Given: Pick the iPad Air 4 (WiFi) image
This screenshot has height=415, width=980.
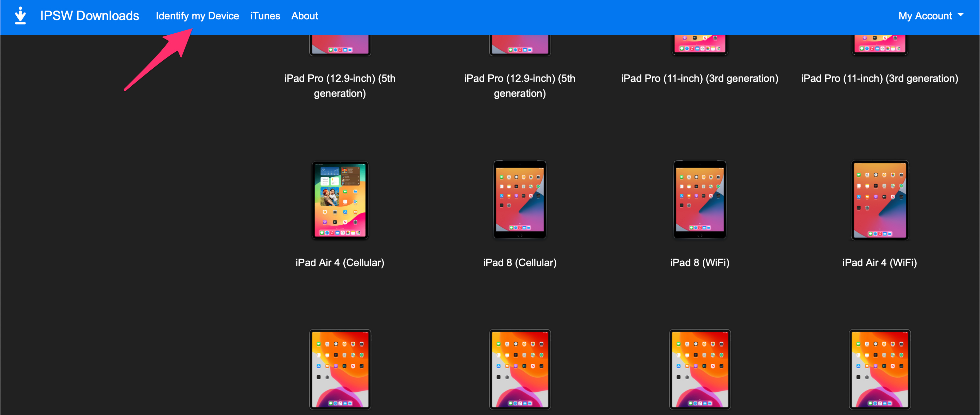Looking at the screenshot, I should point(880,200).
